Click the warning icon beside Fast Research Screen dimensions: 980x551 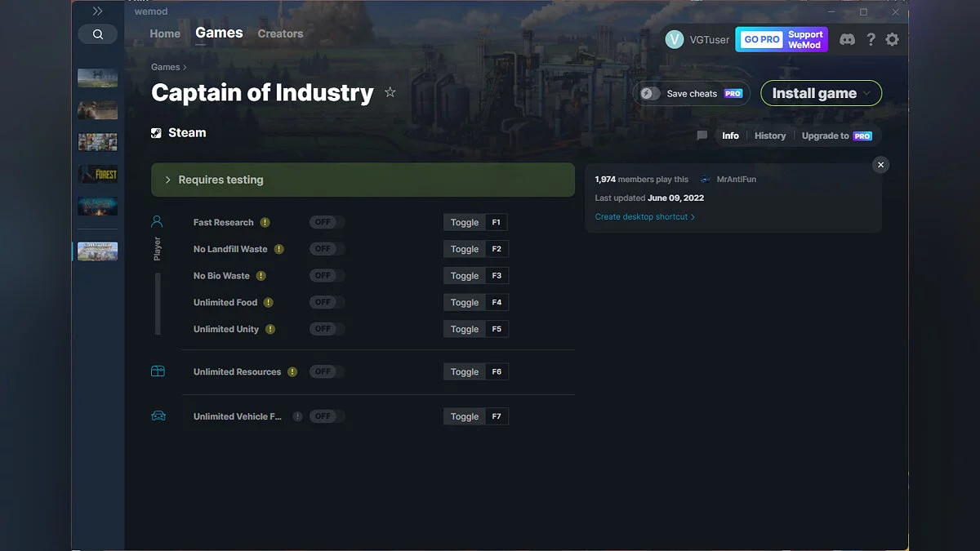(265, 223)
